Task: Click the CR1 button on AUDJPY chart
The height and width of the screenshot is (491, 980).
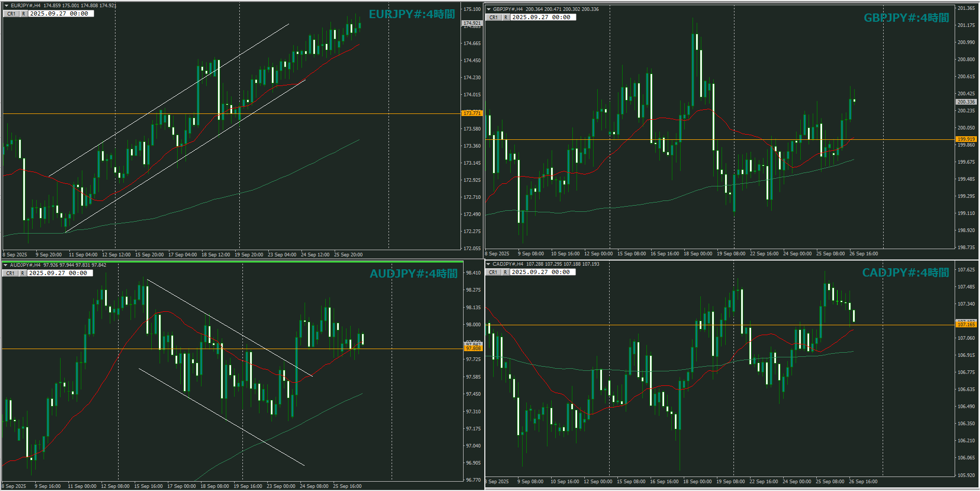Action: pos(10,273)
